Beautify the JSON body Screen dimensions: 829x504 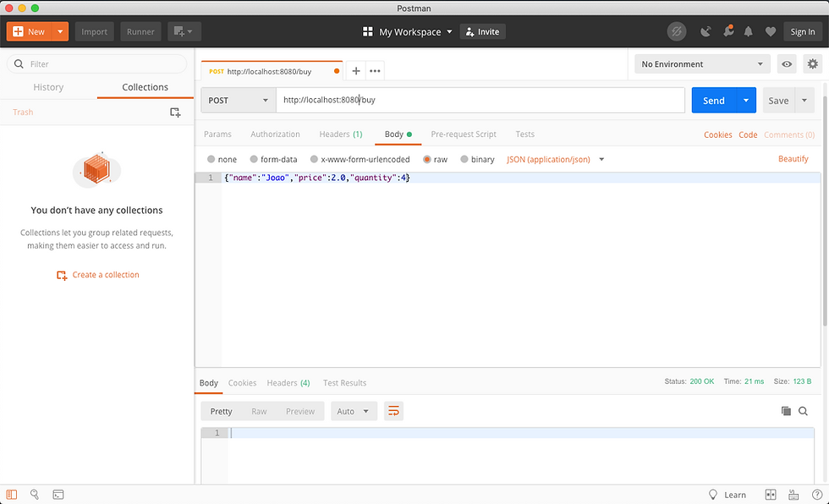793,158
